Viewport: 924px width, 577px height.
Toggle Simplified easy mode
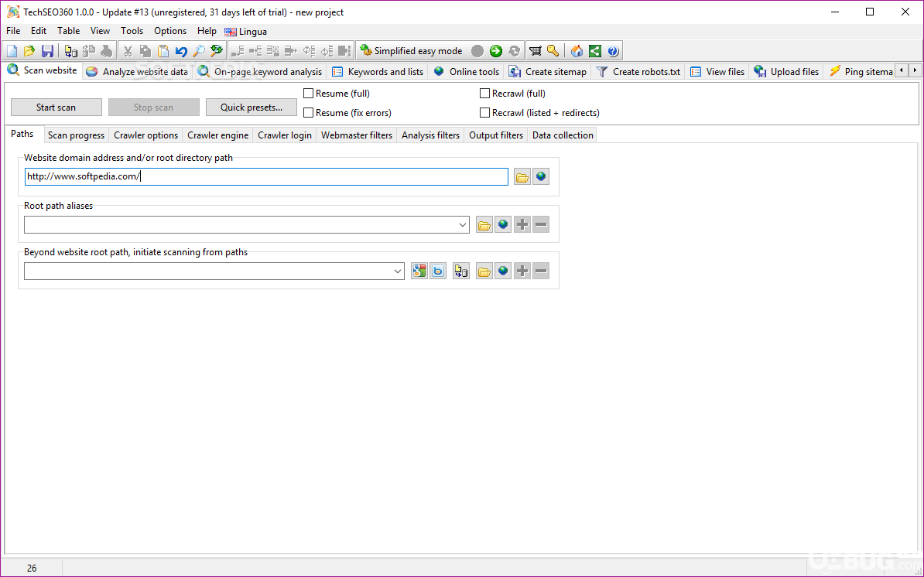point(412,51)
